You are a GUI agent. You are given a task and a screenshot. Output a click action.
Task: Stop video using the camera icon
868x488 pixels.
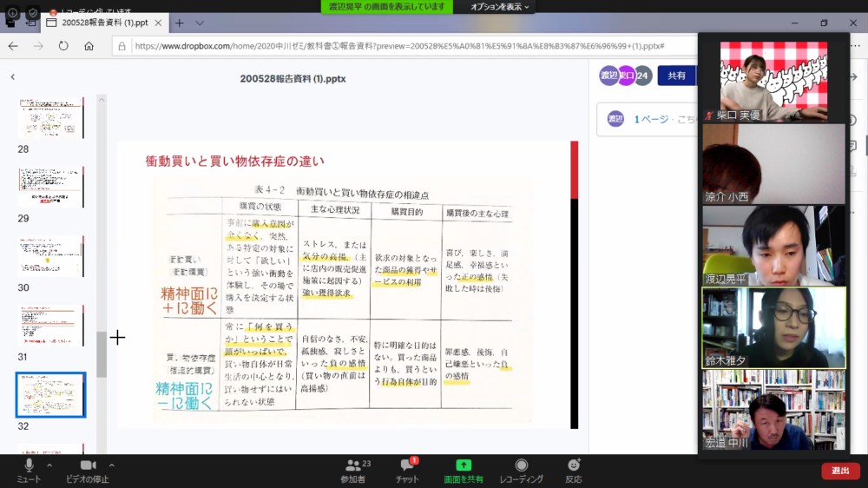tap(88, 466)
